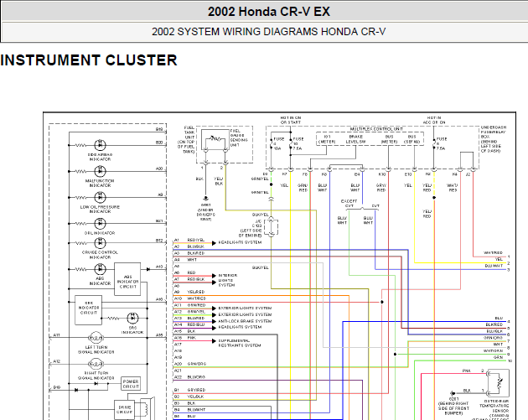Click the 'A3 BLK/RED' pin label
This screenshot has width=528, height=420.
[x=189, y=253]
